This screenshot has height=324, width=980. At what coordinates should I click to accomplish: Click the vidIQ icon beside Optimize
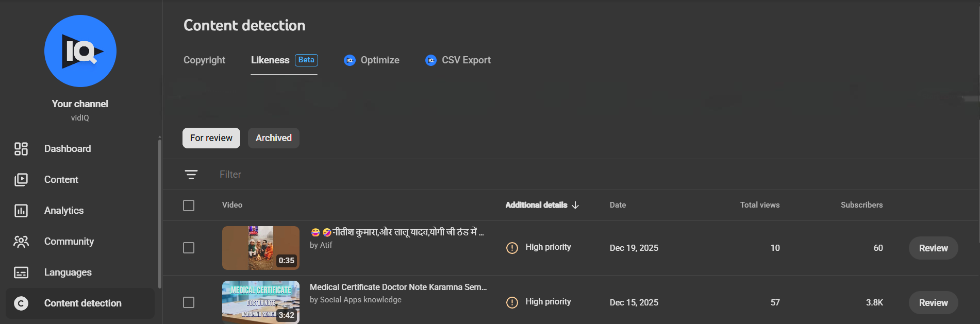pos(350,60)
